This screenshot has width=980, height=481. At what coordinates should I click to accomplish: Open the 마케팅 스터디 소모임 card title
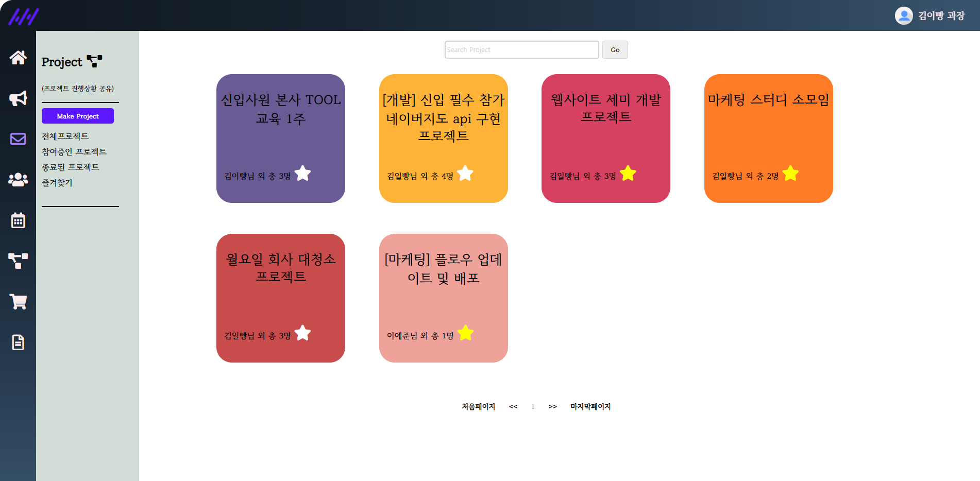coord(769,99)
